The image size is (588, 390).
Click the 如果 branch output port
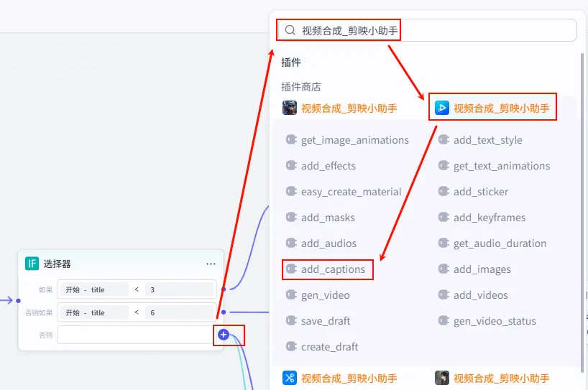pos(224,289)
